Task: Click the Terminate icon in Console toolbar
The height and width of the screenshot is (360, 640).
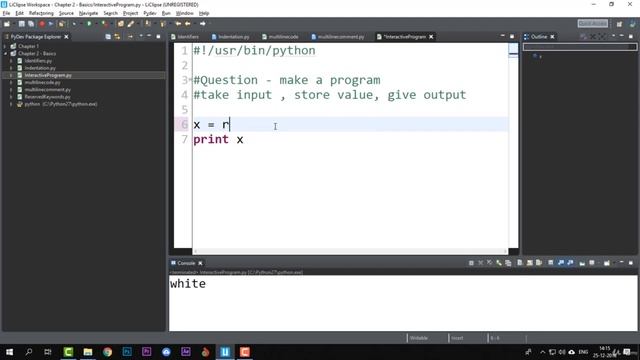Action: (x=471, y=263)
